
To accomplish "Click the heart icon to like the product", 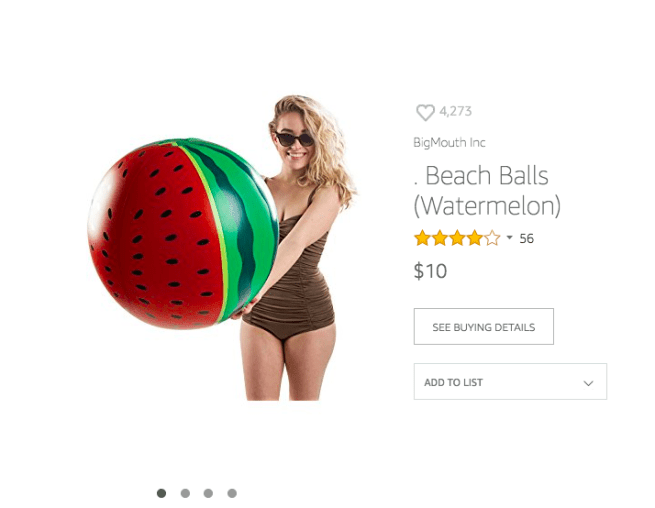I will (x=425, y=112).
